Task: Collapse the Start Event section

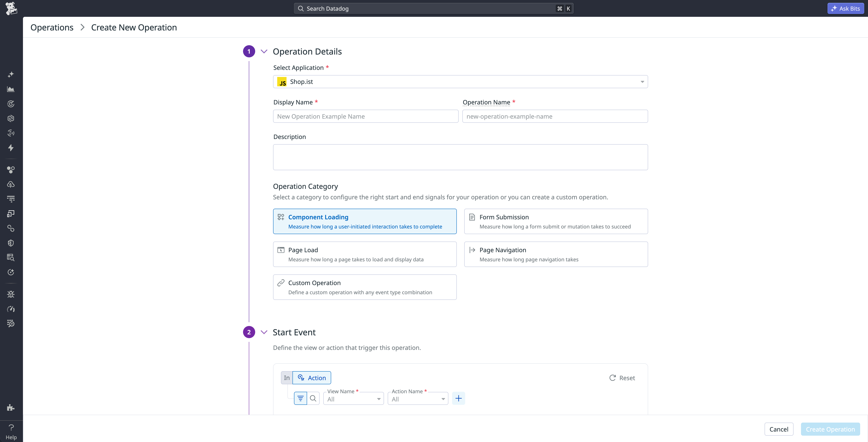Action: pyautogui.click(x=264, y=332)
